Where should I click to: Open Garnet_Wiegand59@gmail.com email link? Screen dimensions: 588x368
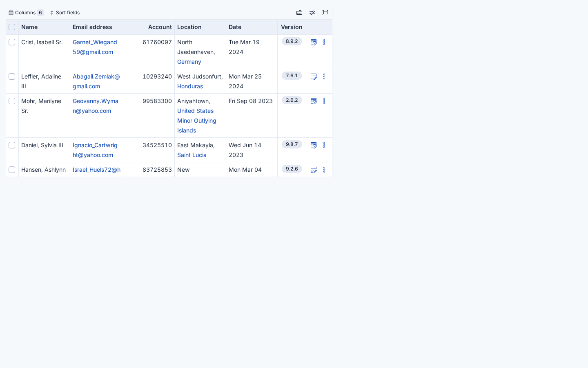coord(95,47)
